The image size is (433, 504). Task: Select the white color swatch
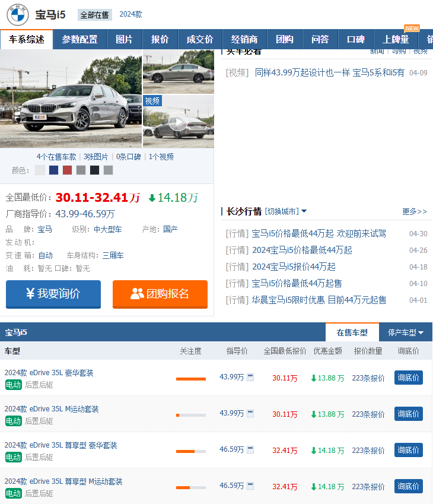coord(40,170)
